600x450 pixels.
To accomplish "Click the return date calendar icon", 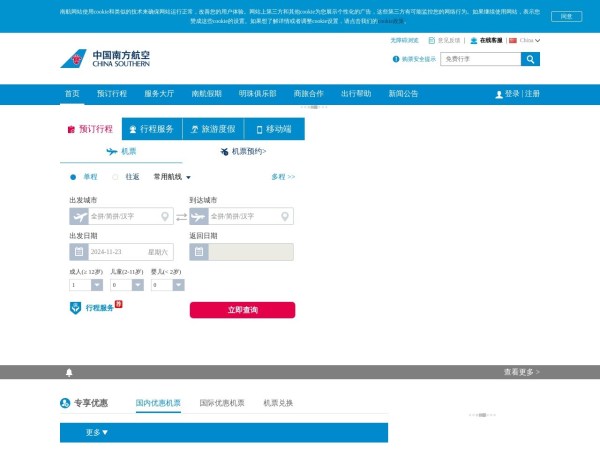I will (199, 252).
